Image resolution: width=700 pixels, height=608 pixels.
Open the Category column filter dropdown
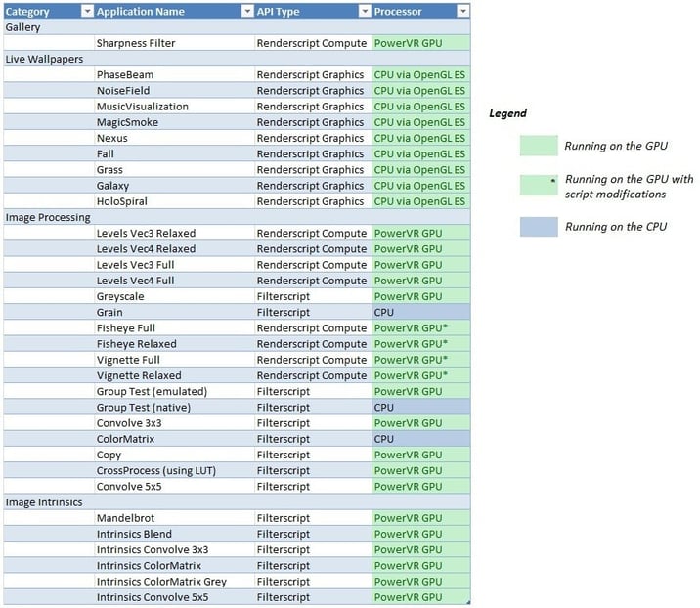pyautogui.click(x=88, y=11)
